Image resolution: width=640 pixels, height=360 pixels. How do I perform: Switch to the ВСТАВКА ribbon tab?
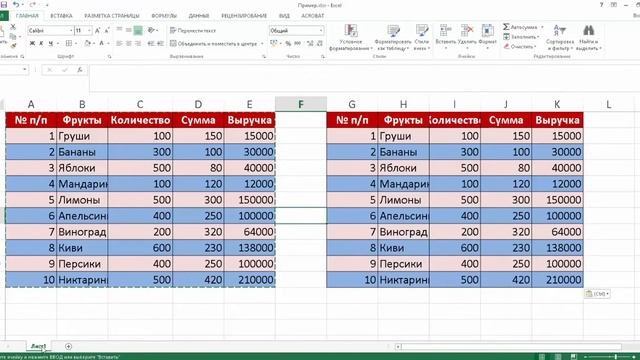[61, 16]
